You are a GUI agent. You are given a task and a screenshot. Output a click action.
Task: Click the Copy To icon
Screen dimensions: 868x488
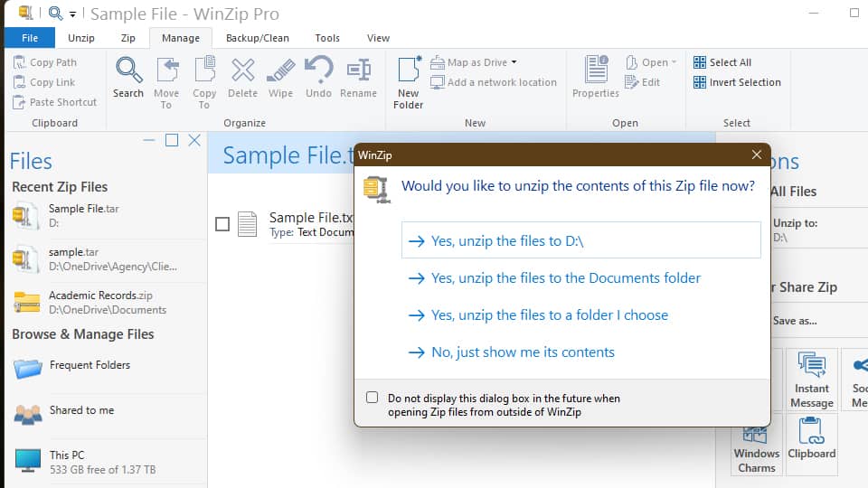(205, 70)
